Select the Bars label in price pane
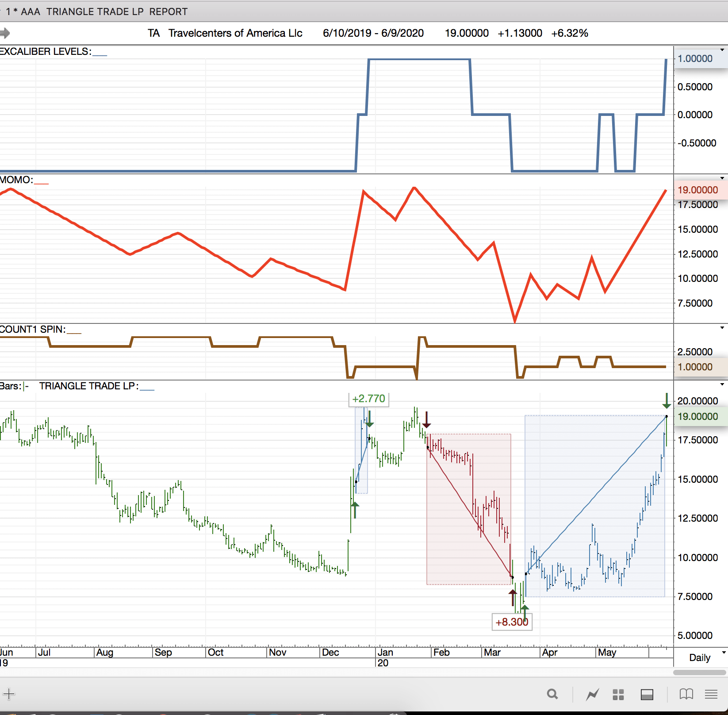728x715 pixels. 11,386
